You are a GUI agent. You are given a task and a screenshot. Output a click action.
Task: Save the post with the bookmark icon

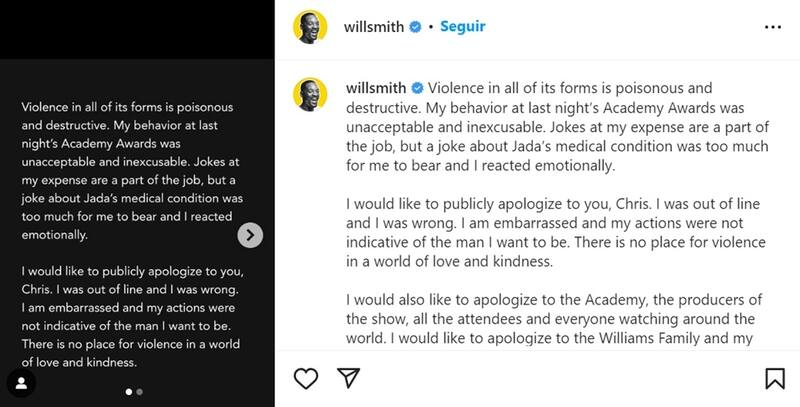click(774, 379)
